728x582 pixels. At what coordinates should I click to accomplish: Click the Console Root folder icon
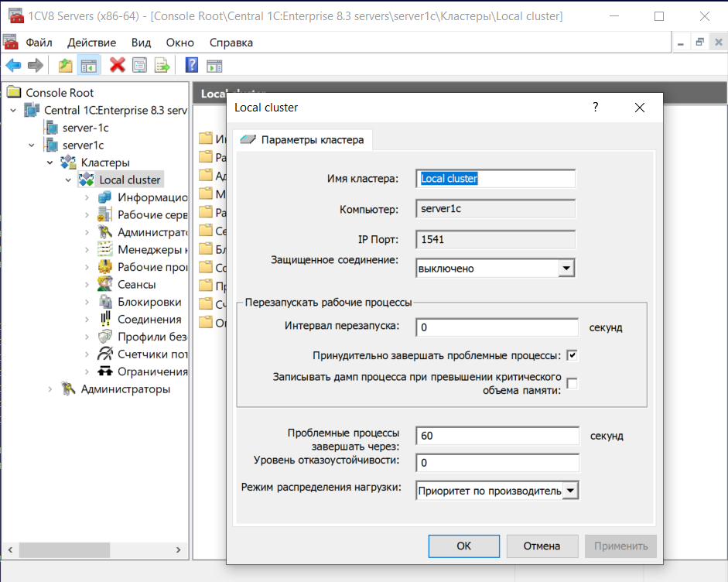coord(14,92)
